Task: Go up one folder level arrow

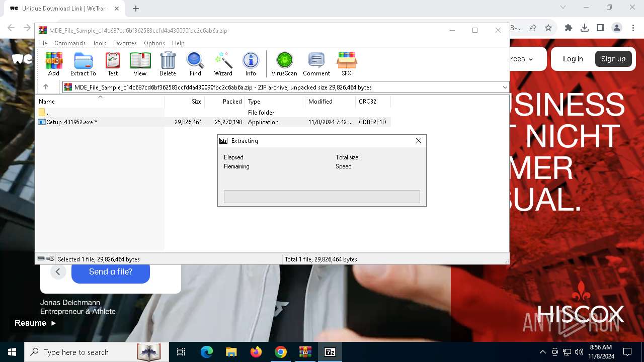Action: [x=46, y=87]
